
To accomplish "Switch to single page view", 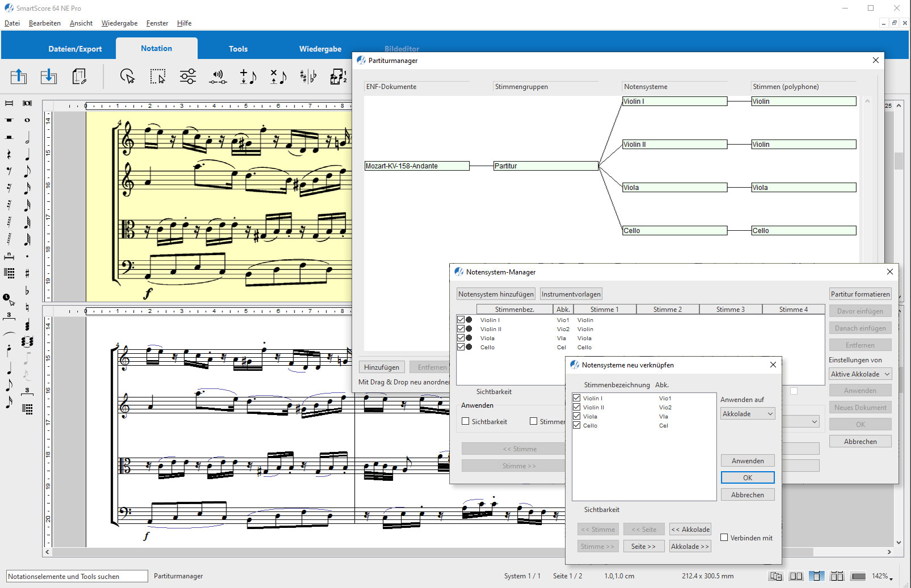I will (817, 576).
